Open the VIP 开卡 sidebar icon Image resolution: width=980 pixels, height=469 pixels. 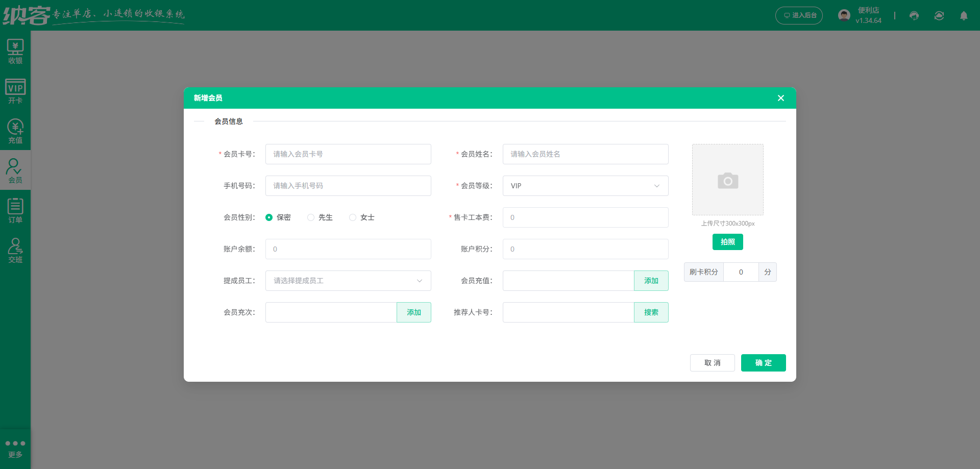[15, 91]
